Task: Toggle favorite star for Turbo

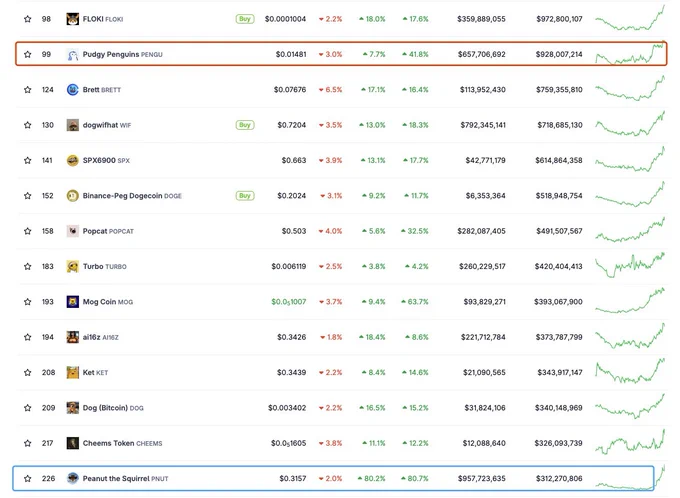Action: point(28,267)
